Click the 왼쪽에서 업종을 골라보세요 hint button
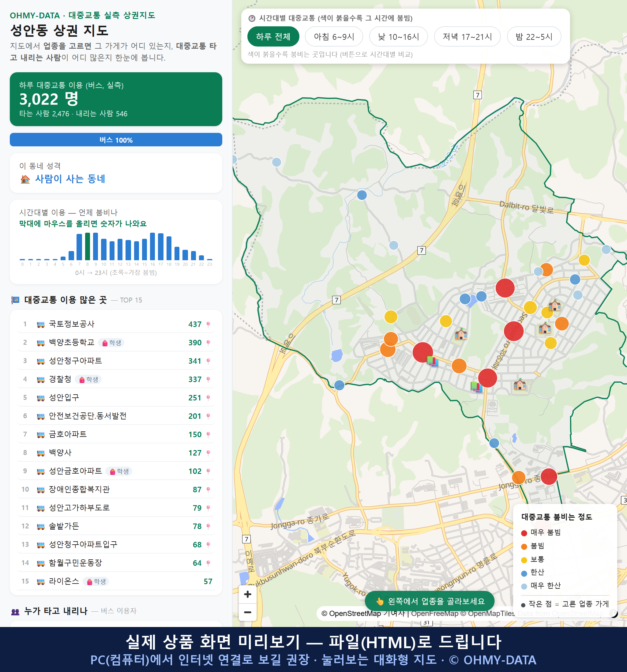The image size is (627, 672). [430, 601]
